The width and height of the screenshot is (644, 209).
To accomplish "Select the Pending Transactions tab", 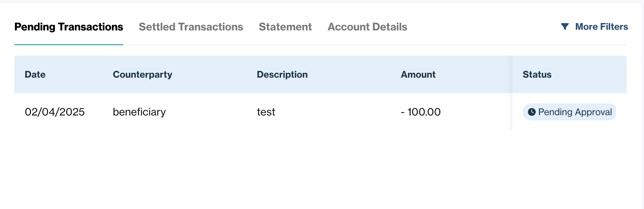I will click(69, 27).
